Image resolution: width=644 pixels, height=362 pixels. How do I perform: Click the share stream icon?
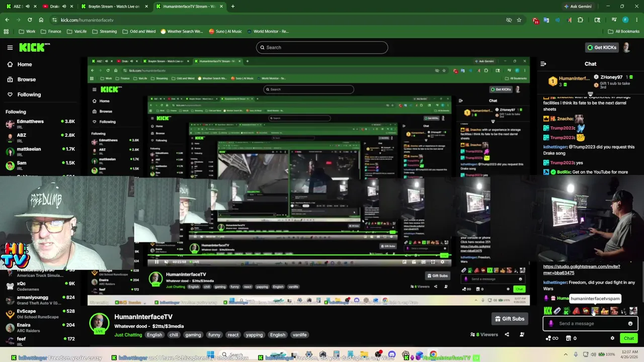(x=507, y=334)
